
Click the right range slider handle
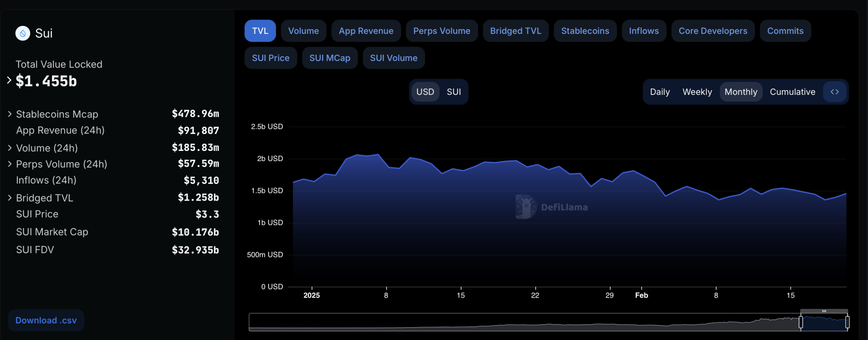pos(847,322)
